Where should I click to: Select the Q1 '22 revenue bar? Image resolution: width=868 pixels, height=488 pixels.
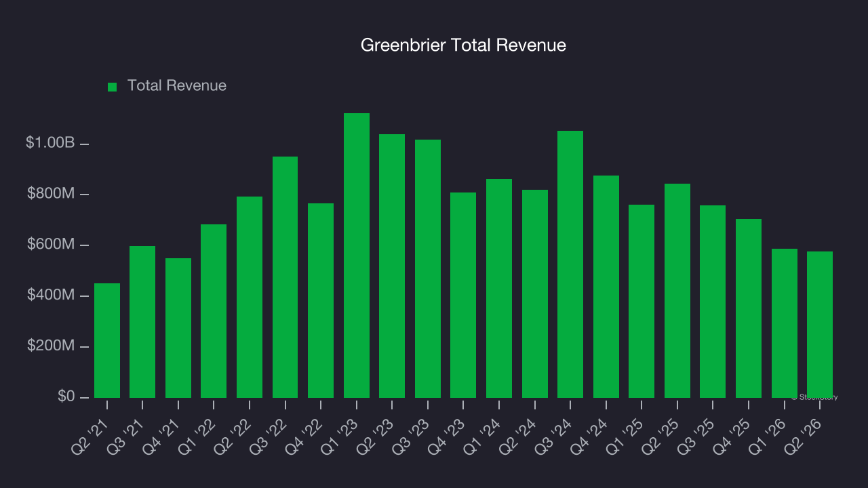pos(214,311)
